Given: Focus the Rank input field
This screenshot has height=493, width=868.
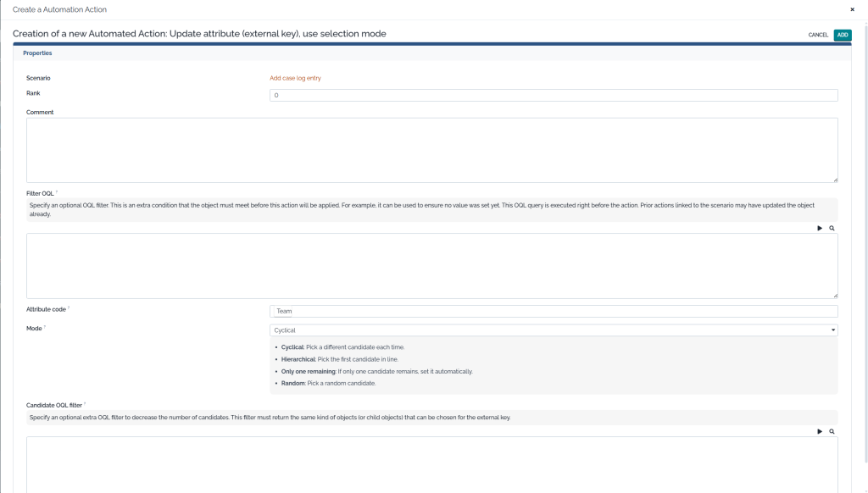Looking at the screenshot, I should pyautogui.click(x=553, y=96).
